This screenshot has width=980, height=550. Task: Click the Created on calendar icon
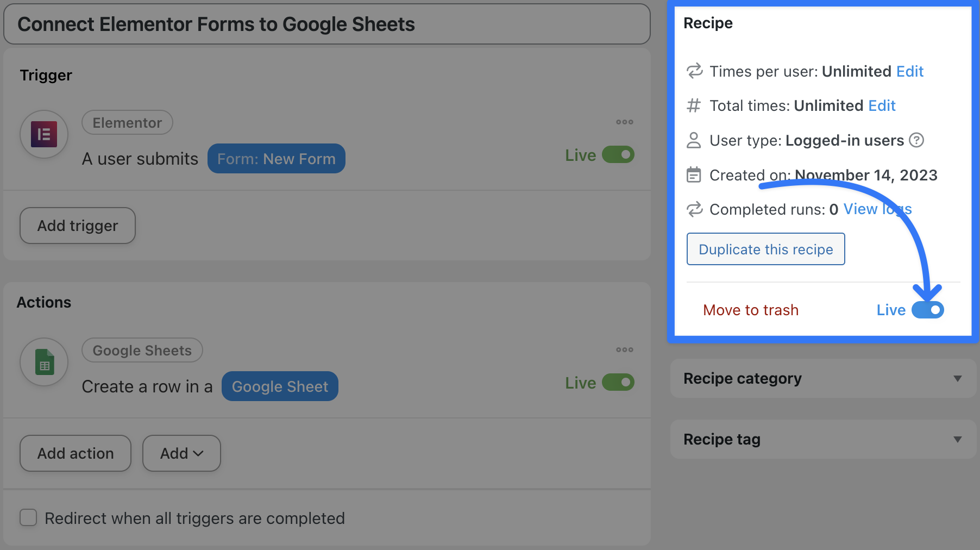(694, 175)
